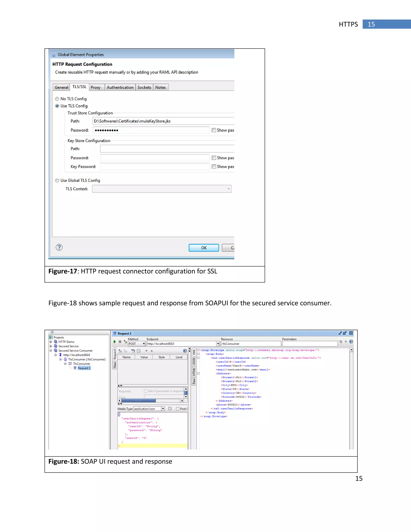Select TlsConsumer [/tlsConsumer] resource node
Image resolution: width=411 pixels, height=532 pixels.
pos(87,359)
